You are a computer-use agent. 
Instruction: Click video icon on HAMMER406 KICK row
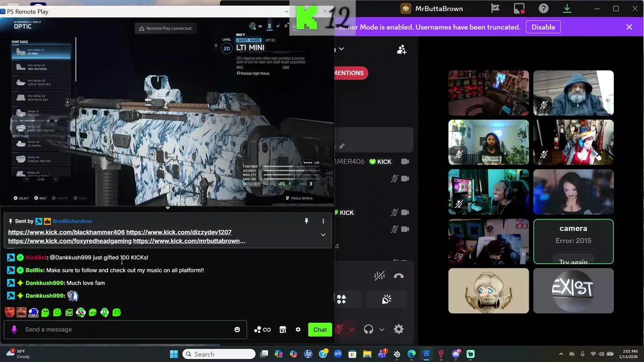click(x=405, y=161)
